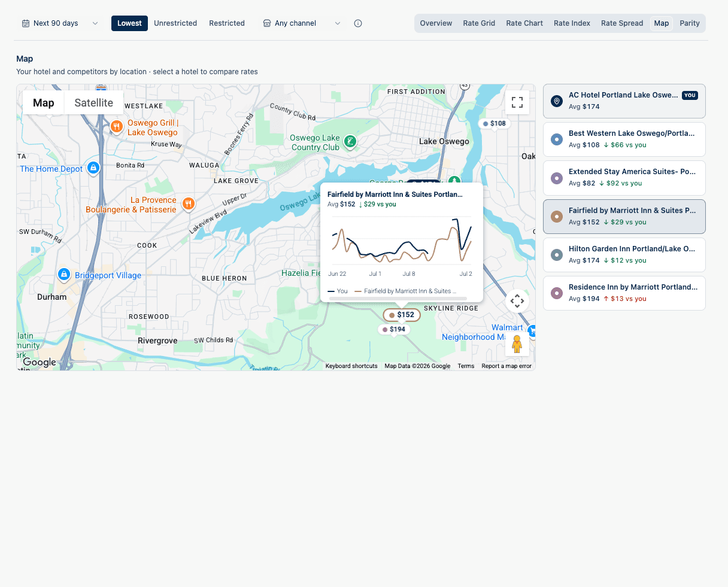This screenshot has width=728, height=587.
Task: Click the You legend entry in popup chart
Action: pyautogui.click(x=338, y=291)
